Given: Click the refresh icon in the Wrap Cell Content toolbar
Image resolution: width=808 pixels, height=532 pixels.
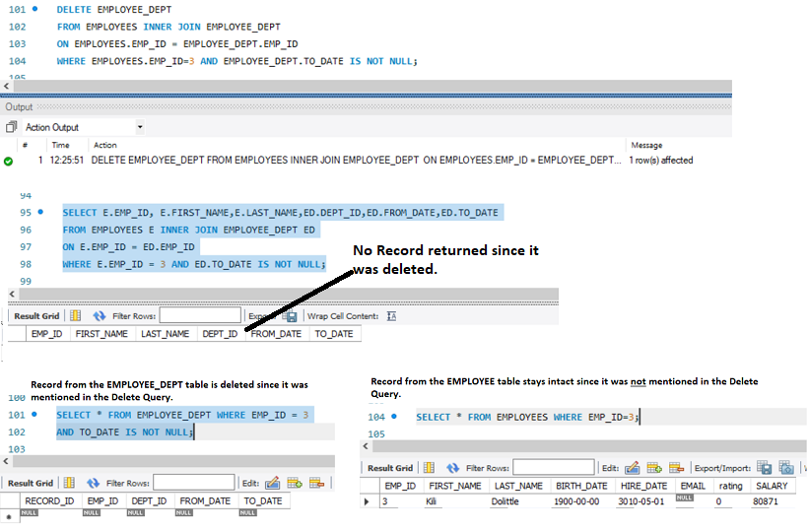Looking at the screenshot, I should [x=99, y=315].
